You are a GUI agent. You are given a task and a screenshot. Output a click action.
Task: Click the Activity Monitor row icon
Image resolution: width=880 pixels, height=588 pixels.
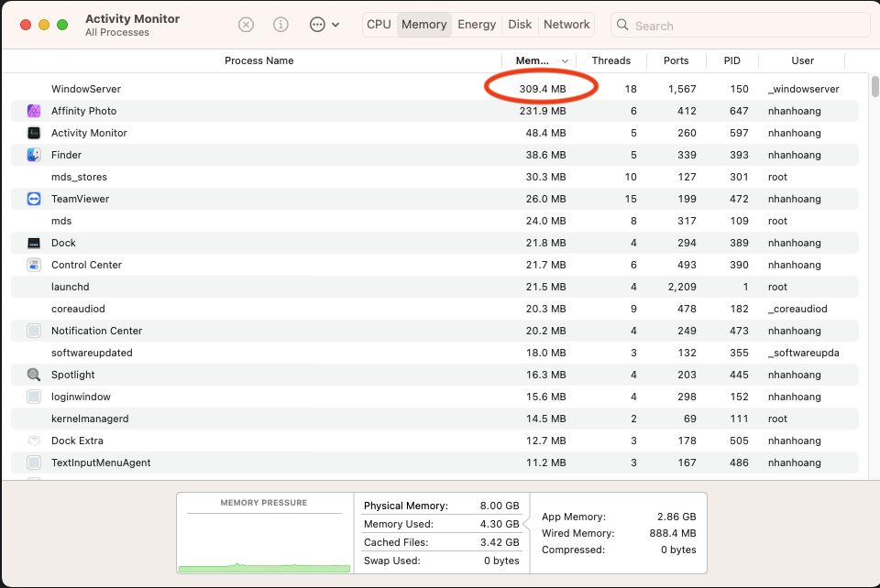[x=34, y=133]
